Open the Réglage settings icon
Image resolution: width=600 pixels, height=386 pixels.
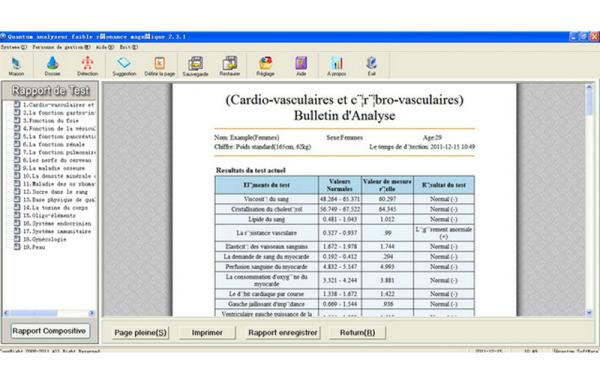tap(265, 66)
